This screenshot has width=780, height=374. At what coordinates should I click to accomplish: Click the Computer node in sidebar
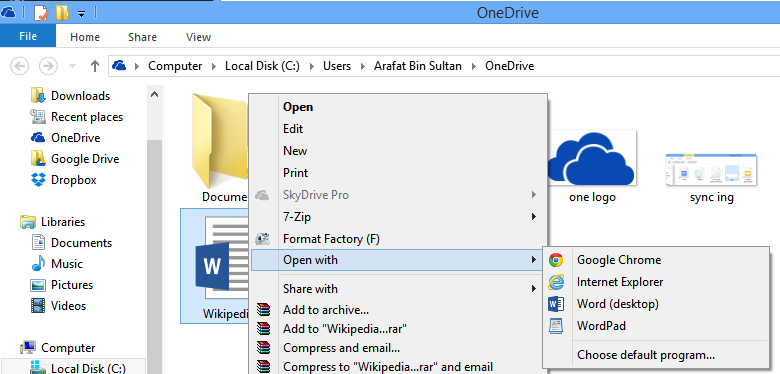click(57, 348)
